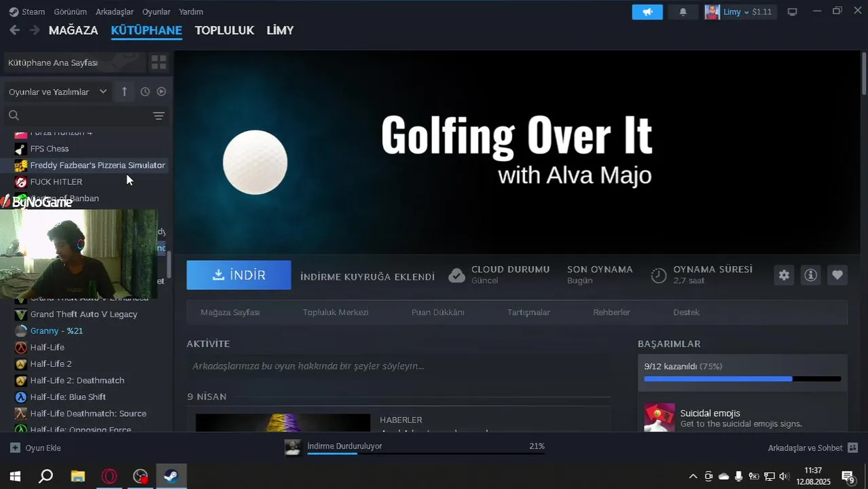Click the recent activity clock filter
Image resolution: width=868 pixels, height=489 pixels.
coord(145,92)
